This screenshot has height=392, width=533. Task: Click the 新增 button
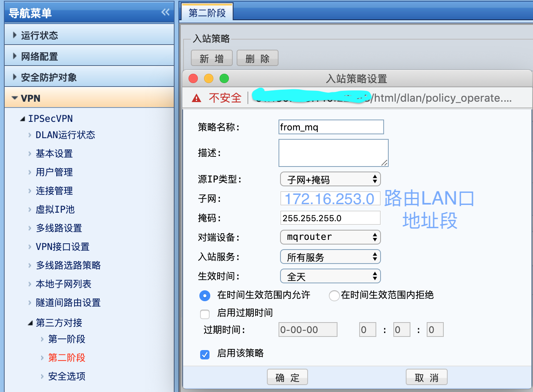coord(211,59)
